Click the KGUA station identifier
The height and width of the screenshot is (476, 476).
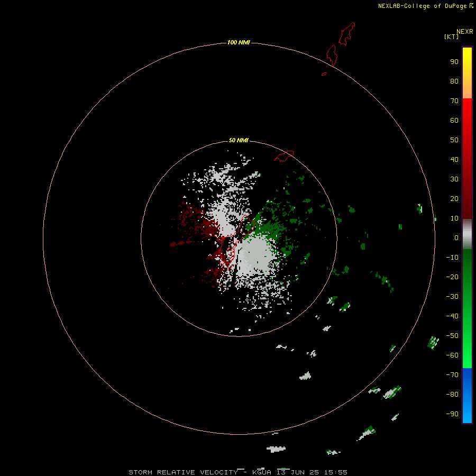pos(261,472)
